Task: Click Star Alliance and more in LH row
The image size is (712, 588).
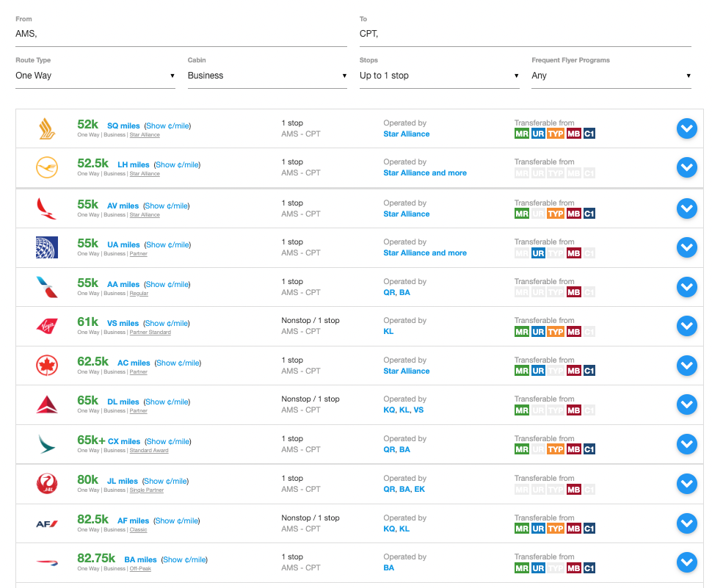Action: click(x=425, y=173)
